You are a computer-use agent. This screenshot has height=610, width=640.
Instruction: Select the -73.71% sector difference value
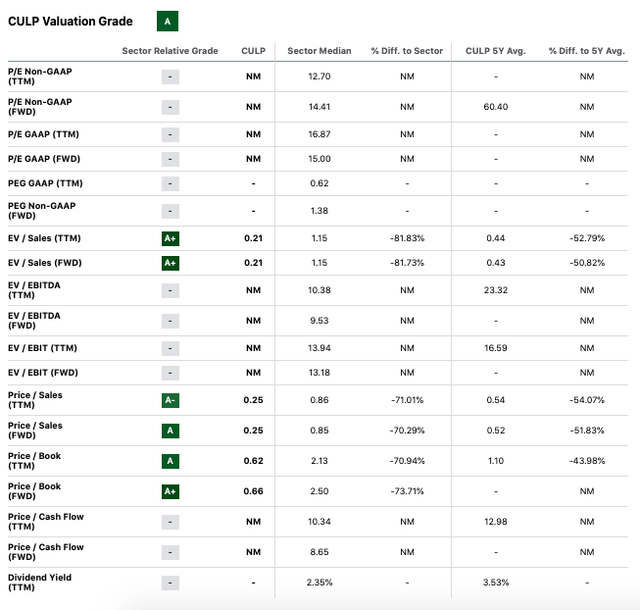pyautogui.click(x=407, y=491)
